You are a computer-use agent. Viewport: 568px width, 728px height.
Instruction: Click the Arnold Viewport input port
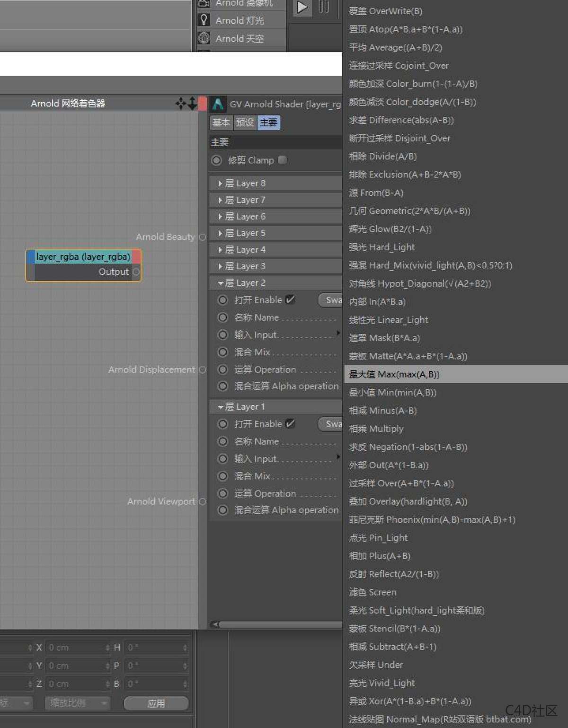[x=203, y=501]
